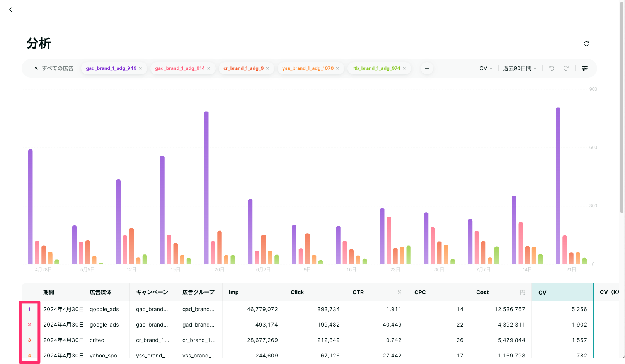The width and height of the screenshot is (625, 364).
Task: Click CTR cell 40.449
Action: 392,325
